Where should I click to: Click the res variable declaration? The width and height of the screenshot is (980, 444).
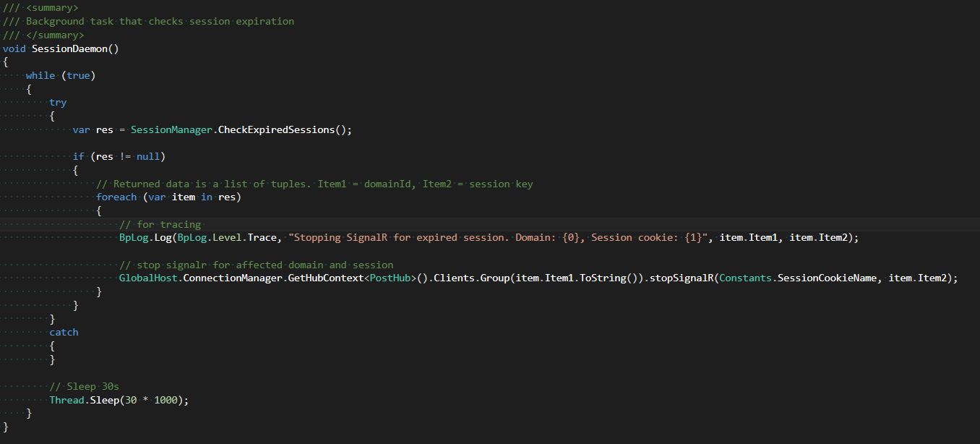point(104,129)
